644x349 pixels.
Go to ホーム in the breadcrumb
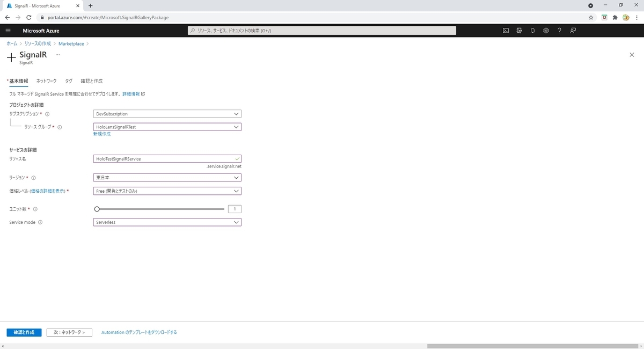pos(12,43)
